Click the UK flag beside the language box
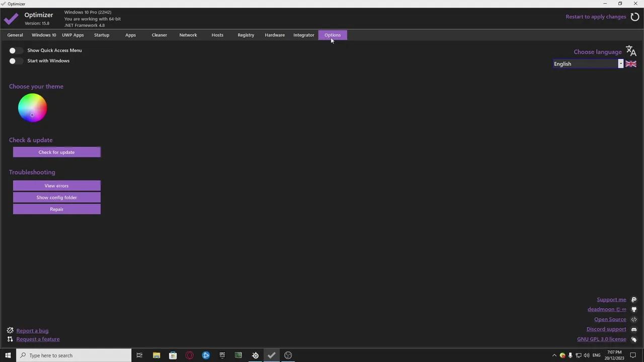The image size is (644, 362). tap(630, 63)
